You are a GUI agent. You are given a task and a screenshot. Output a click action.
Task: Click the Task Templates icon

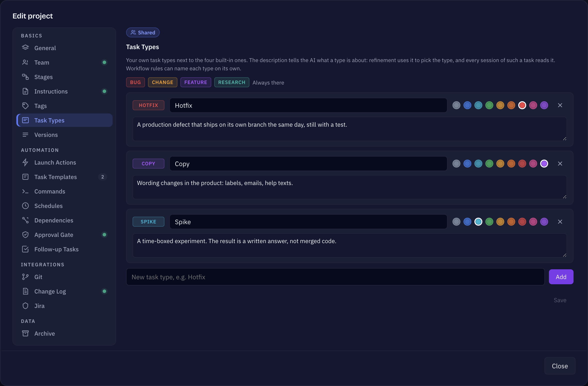point(25,177)
